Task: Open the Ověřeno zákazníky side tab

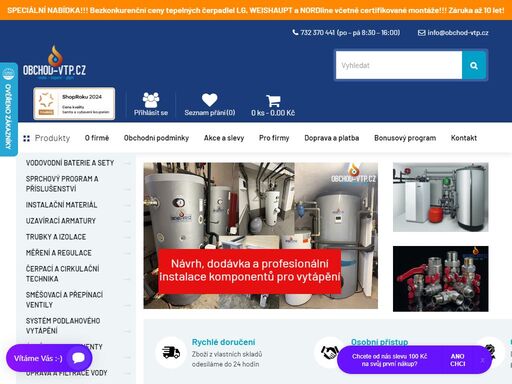Action: (x=8, y=109)
